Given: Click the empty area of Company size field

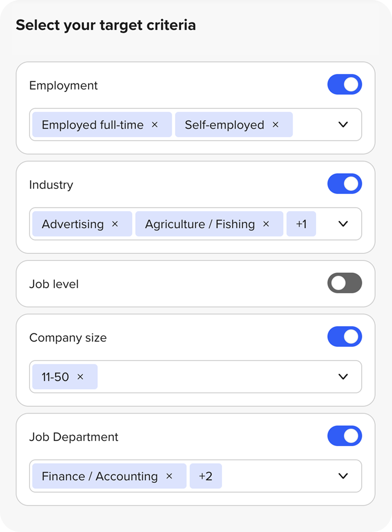Looking at the screenshot, I should (x=211, y=377).
